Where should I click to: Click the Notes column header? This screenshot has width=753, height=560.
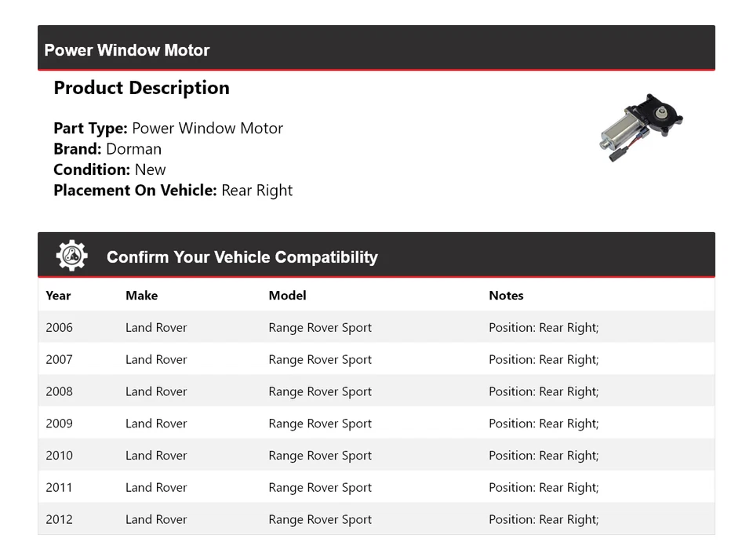tap(506, 296)
